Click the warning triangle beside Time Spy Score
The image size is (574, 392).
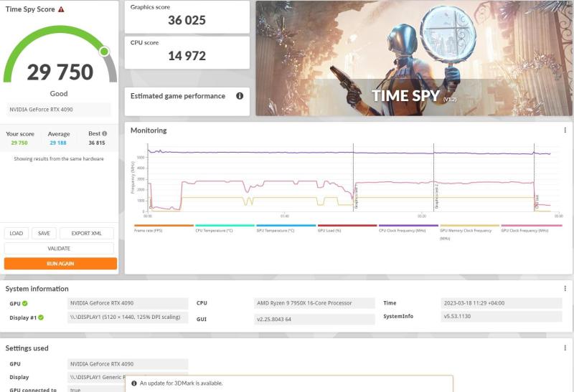point(61,10)
